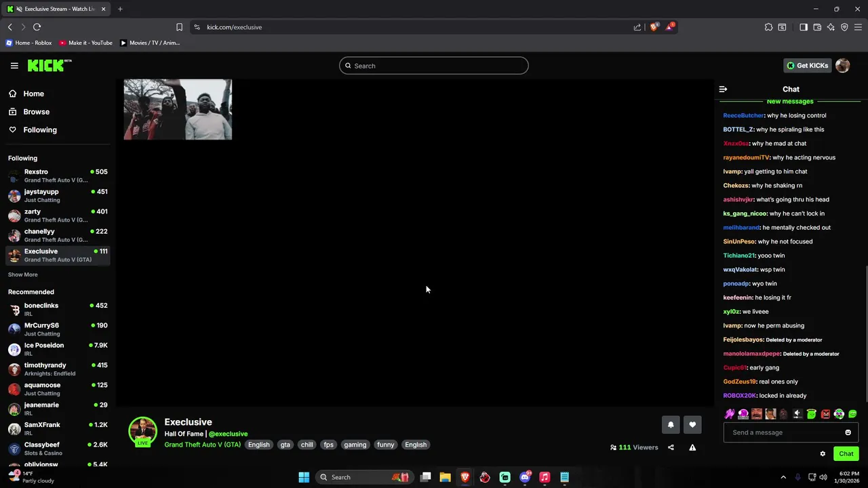Click the user profile avatar in header
Viewport: 868px width, 488px height.
point(842,66)
